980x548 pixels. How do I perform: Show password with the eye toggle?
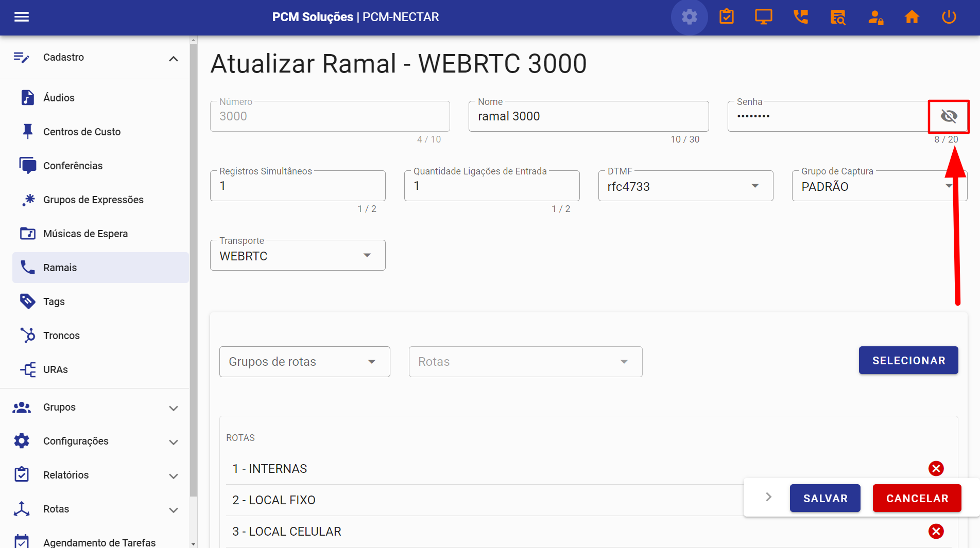pos(949,116)
